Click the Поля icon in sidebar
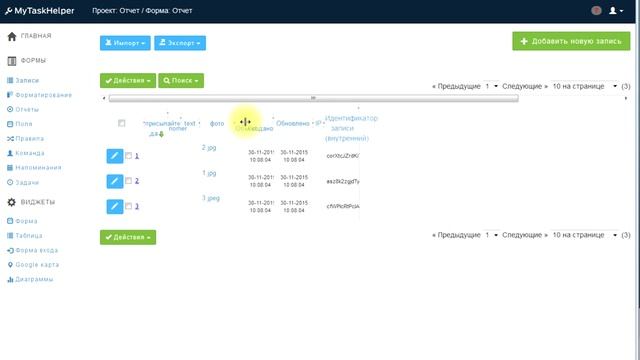Image resolution: width=640 pixels, height=360 pixels. 10,124
